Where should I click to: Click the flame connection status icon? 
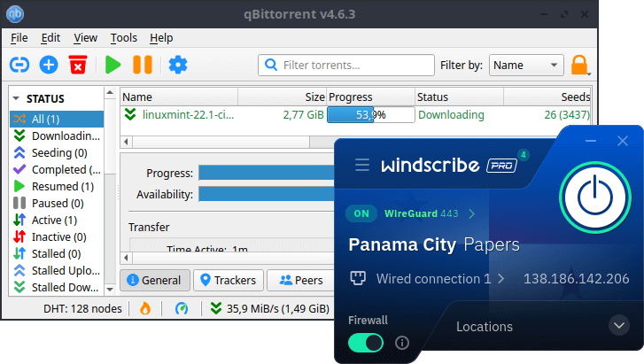pos(145,308)
